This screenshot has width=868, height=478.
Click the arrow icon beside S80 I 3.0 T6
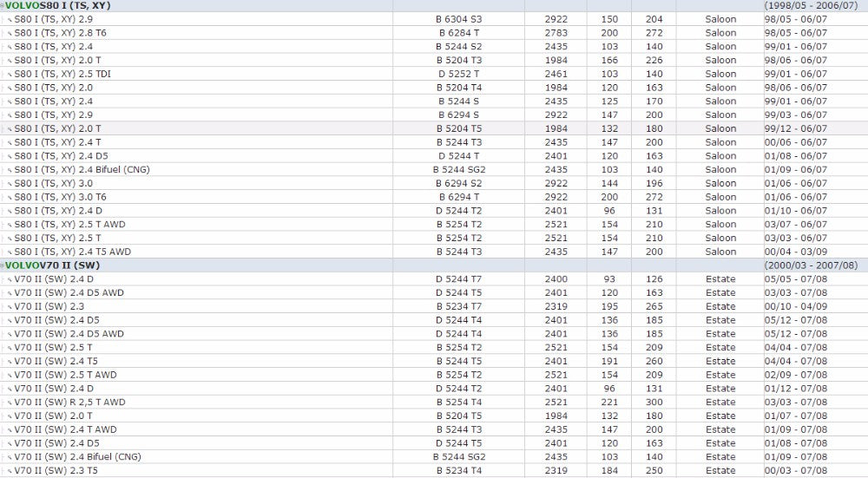tap(10, 198)
